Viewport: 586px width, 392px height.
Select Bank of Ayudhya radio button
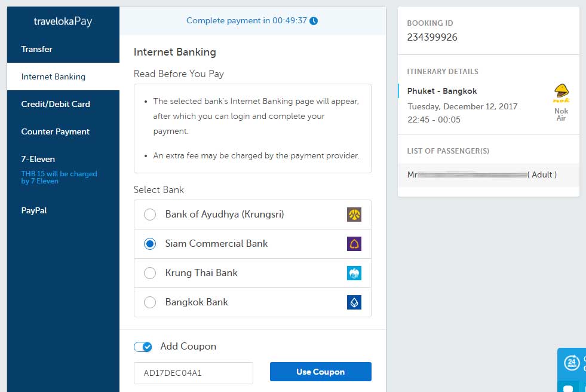click(151, 215)
